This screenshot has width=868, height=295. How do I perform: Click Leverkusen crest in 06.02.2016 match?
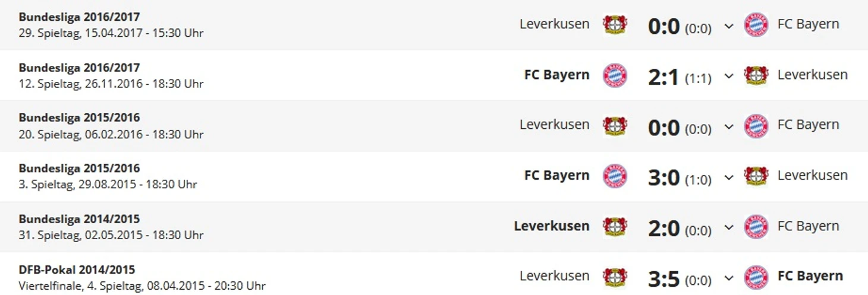pyautogui.click(x=615, y=125)
